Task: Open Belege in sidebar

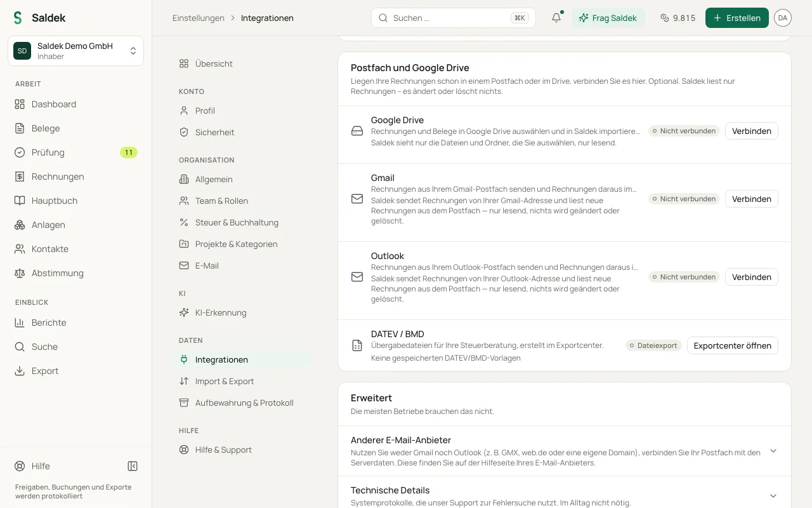Action: (x=76, y=128)
